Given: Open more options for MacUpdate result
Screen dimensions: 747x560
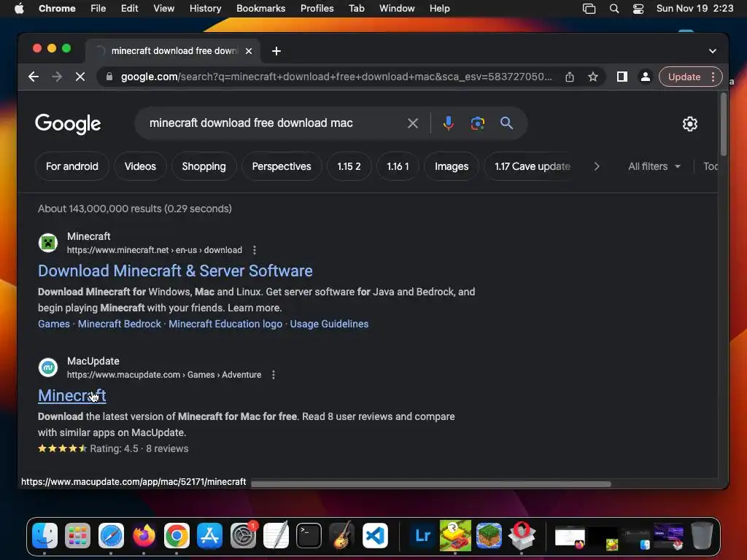Looking at the screenshot, I should 274,375.
